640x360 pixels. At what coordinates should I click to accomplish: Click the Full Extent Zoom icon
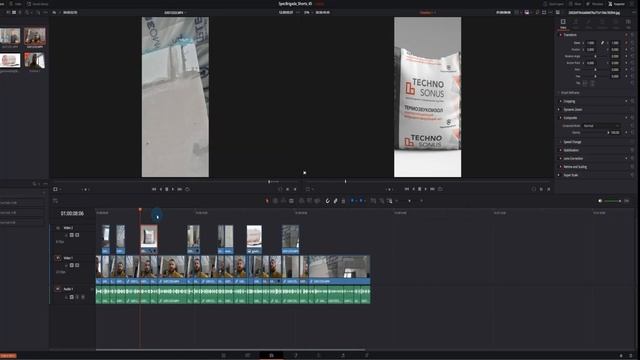coord(373,201)
